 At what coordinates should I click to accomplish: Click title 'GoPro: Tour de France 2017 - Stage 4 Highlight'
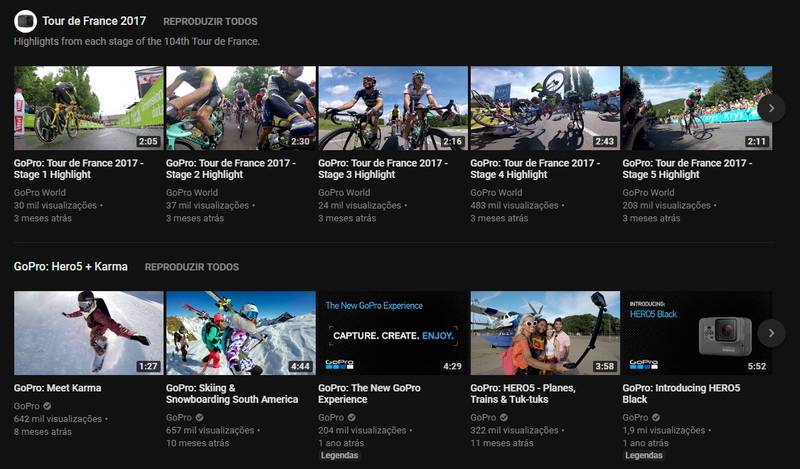coord(535,169)
